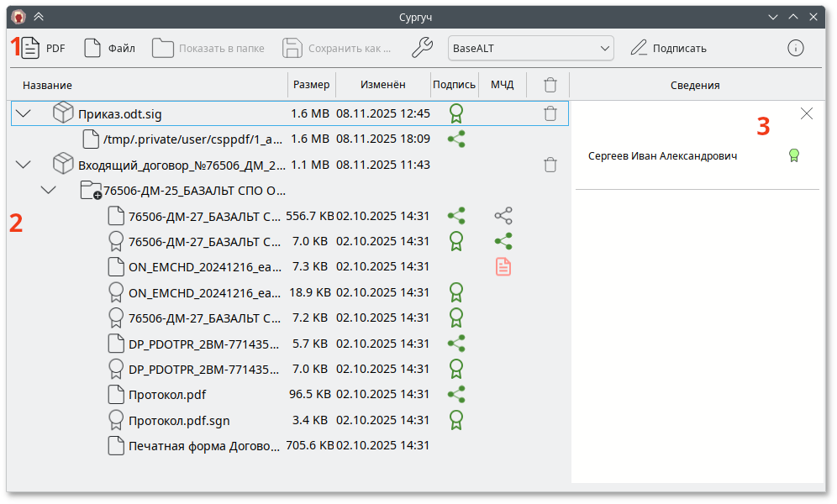Screen dimensions: 837x504
Task: Open settings via the wrench icon
Action: 423,48
